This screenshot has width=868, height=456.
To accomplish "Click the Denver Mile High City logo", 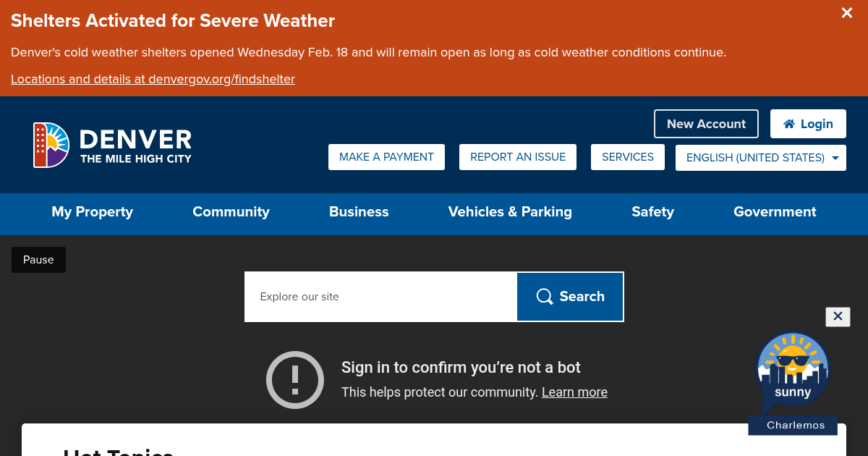I will 112,145.
